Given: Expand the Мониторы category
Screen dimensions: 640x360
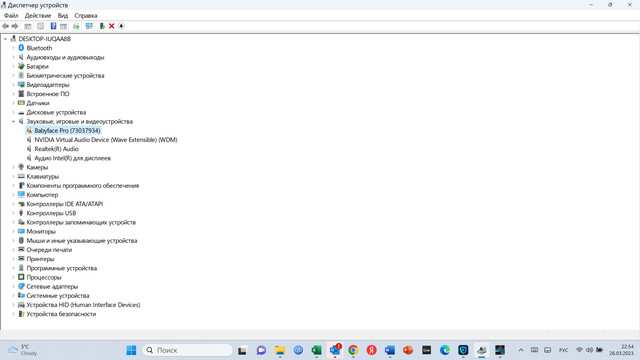Looking at the screenshot, I should pyautogui.click(x=13, y=231).
